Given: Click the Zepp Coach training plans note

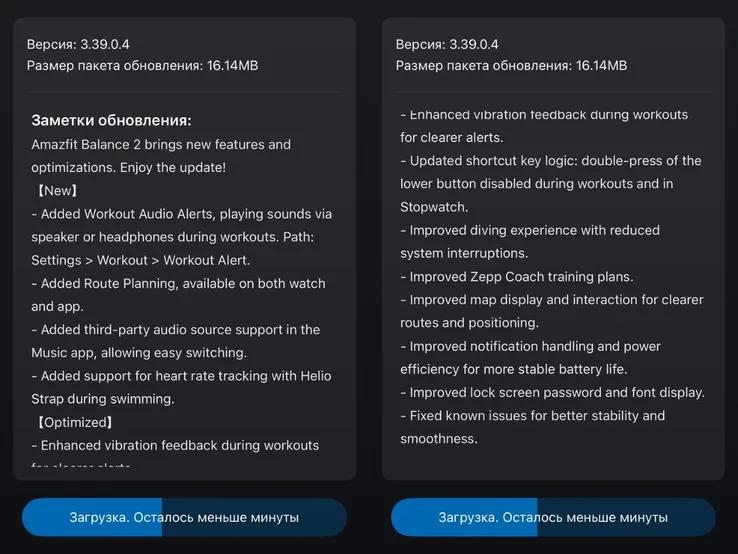Looking at the screenshot, I should tap(521, 276).
